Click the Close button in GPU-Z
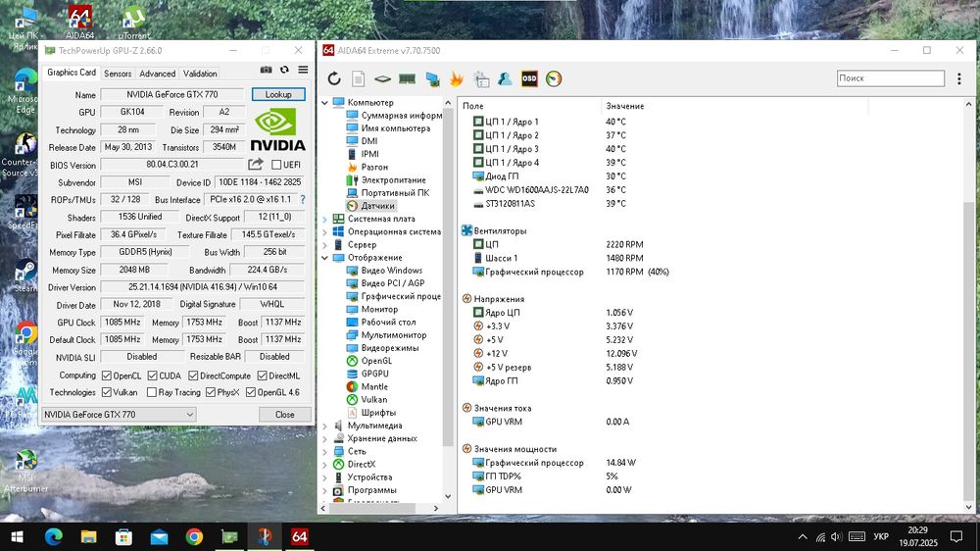 click(284, 414)
